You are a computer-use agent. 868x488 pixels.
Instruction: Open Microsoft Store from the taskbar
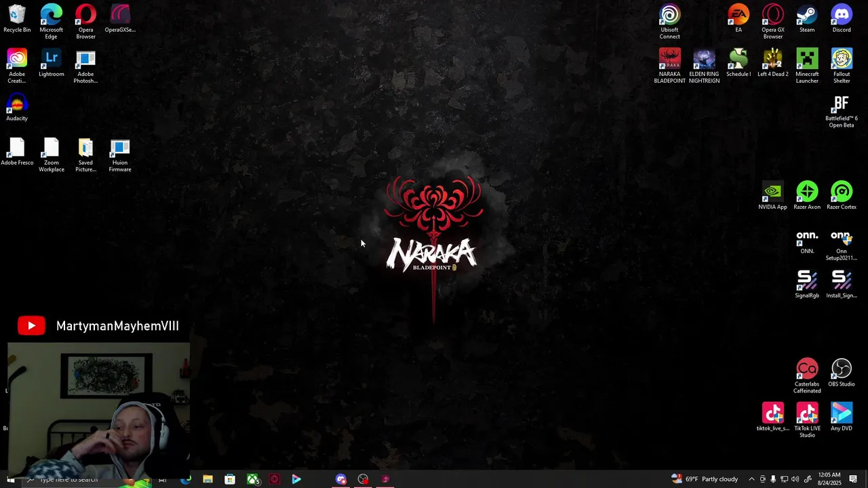pos(230,479)
